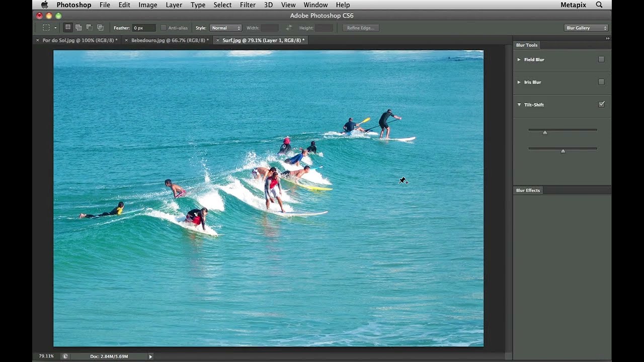Open the Edit menu
Screen dimensions: 644x362
click(124, 5)
